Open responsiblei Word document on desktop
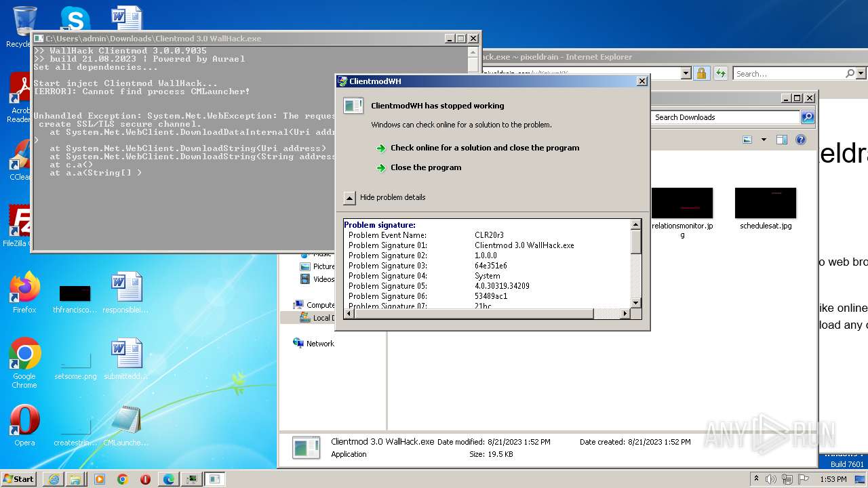Viewport: 868px width, 488px height. 126,293
